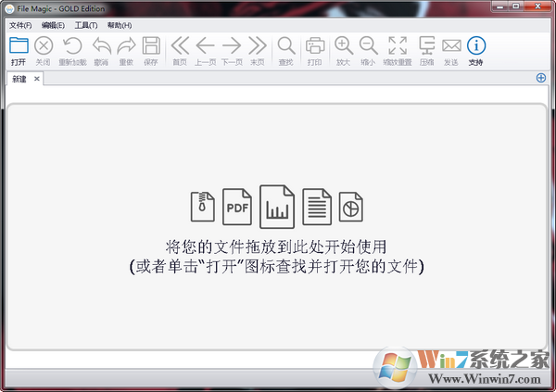
Task: Click the bar chart file type icon
Action: point(277,207)
